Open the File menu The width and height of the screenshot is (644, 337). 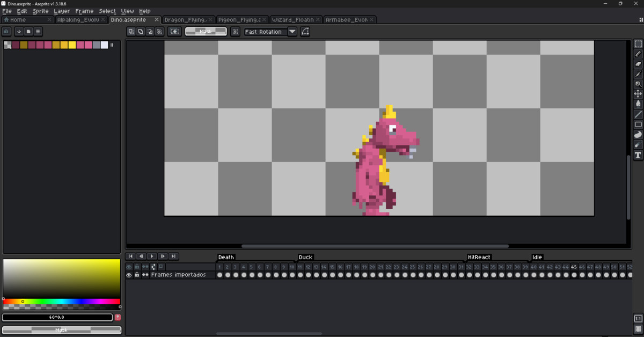click(7, 11)
